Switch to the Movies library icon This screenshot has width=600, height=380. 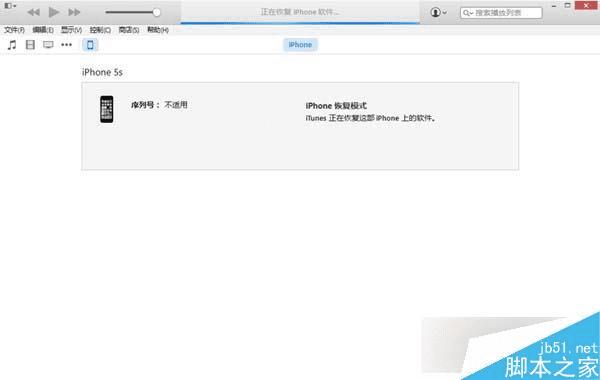(30, 45)
